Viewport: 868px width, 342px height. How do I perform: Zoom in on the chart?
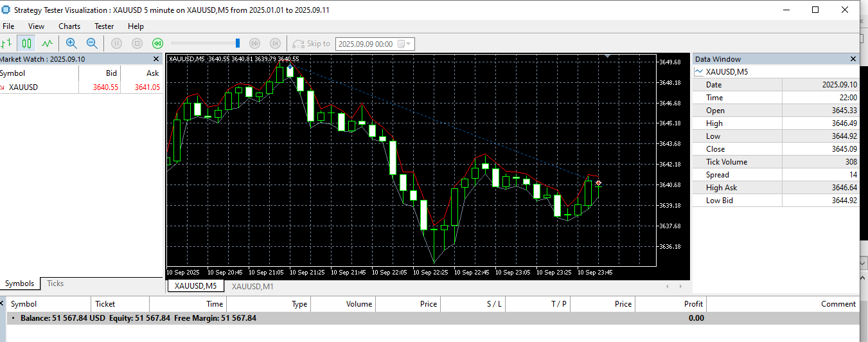click(x=71, y=44)
